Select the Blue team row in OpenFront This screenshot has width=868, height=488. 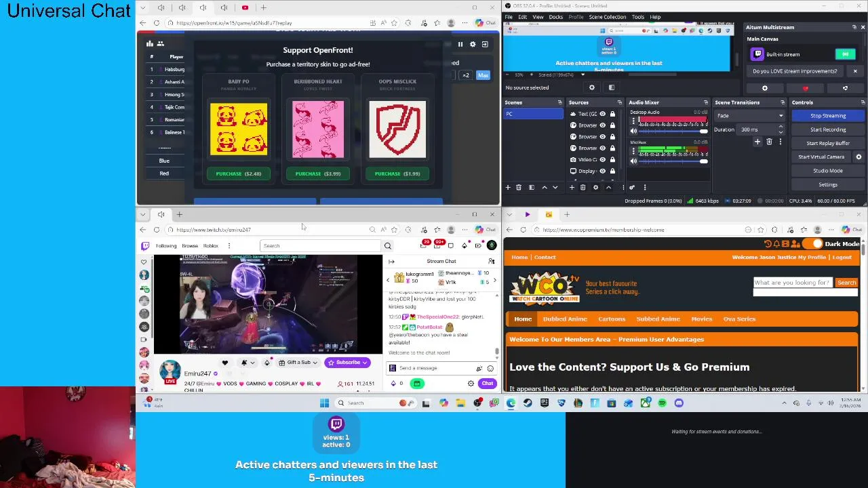click(164, 161)
